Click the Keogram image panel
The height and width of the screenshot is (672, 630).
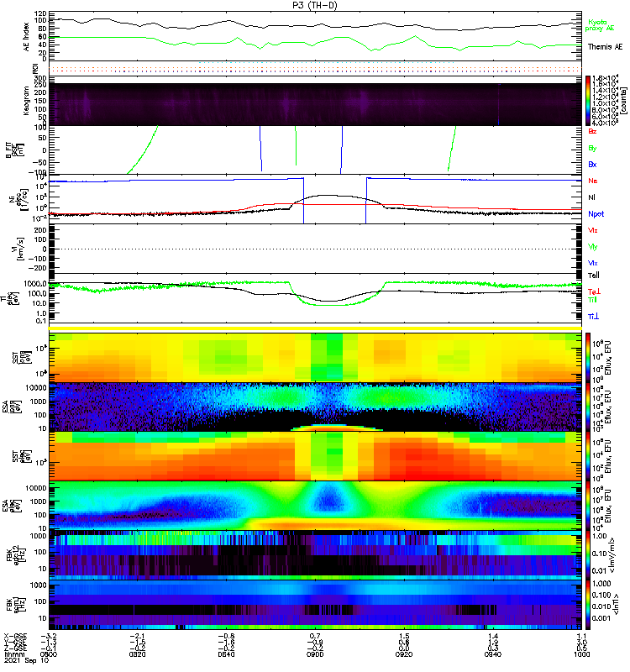315,104
